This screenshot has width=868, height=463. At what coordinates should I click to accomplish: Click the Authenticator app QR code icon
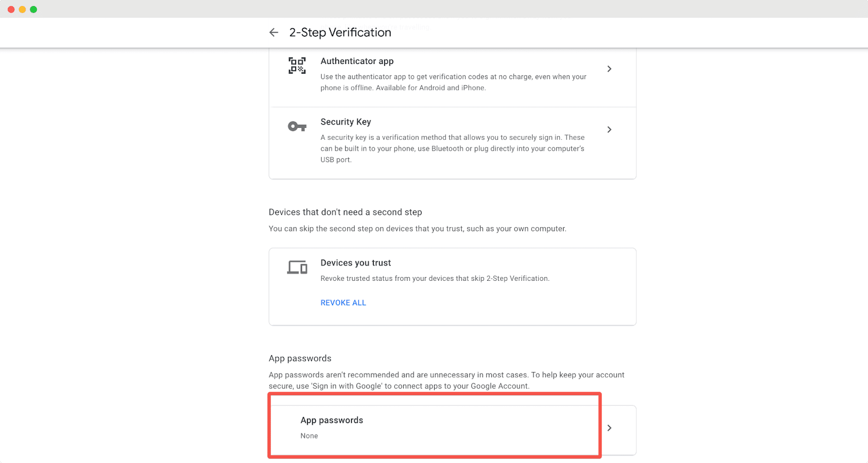pos(297,66)
